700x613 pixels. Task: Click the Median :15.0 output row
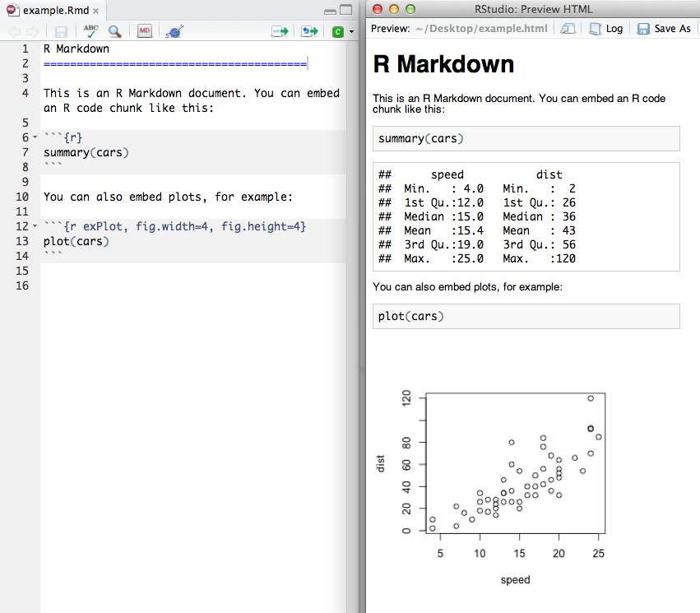[x=443, y=216]
